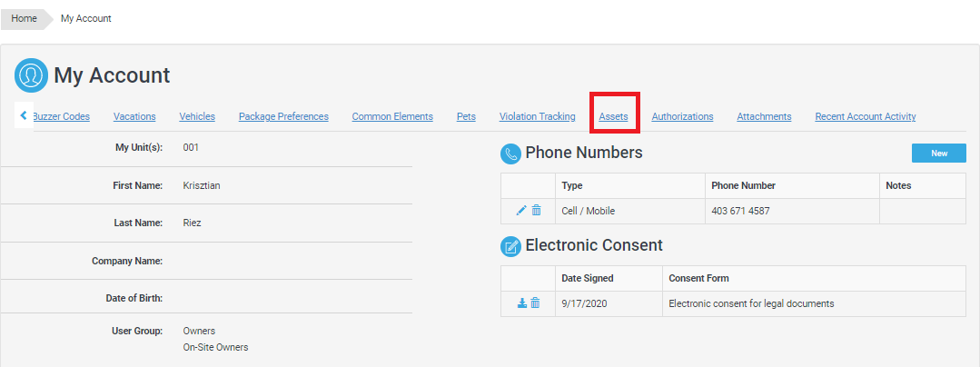Download the signed electronic consent form
Viewport: 980px width, 367px height.
tap(522, 303)
